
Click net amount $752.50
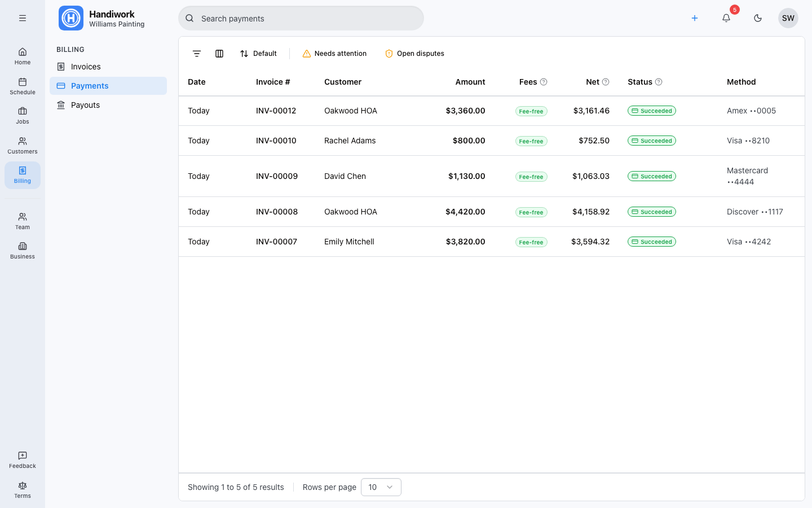(594, 141)
